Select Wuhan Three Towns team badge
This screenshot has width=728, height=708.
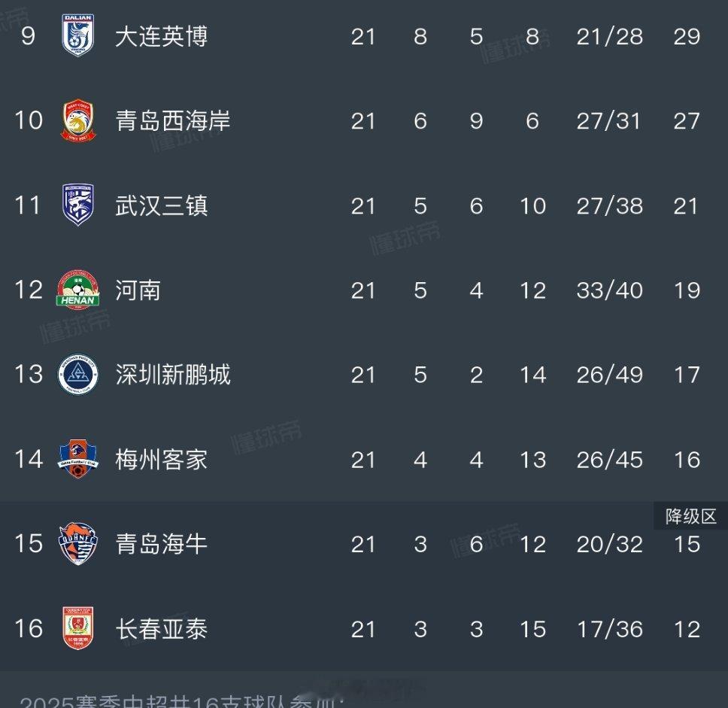coord(78,205)
